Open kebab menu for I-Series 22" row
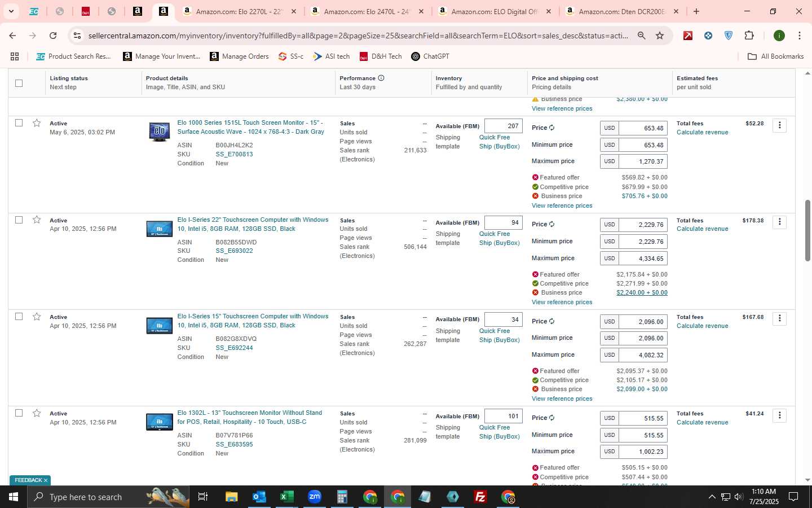The width and height of the screenshot is (812, 508). pyautogui.click(x=780, y=222)
